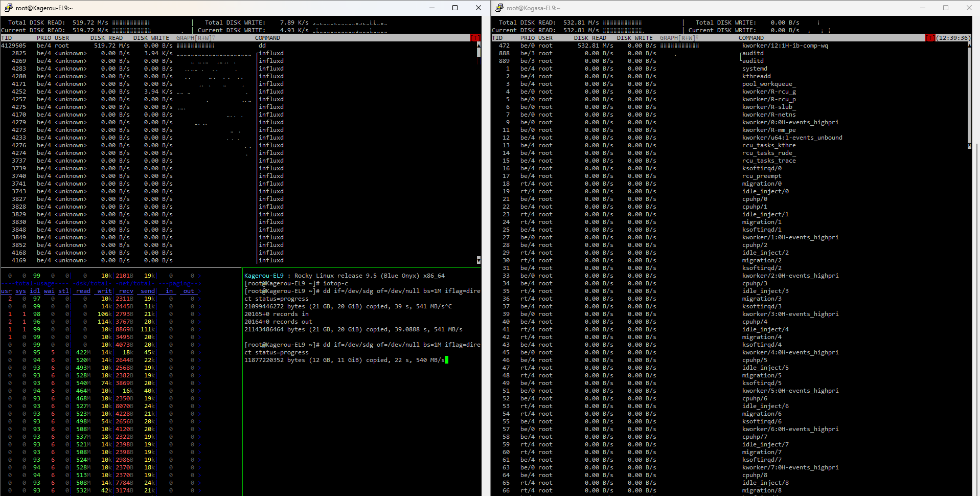
Task: Maximize the root@Kagerou-EL9 PuTTY window
Action: (x=455, y=8)
